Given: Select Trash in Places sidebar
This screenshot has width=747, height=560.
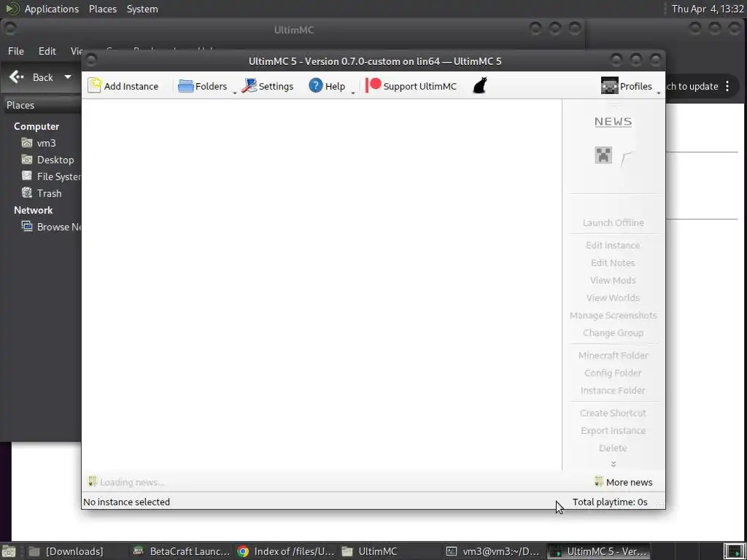Looking at the screenshot, I should (x=42, y=193).
